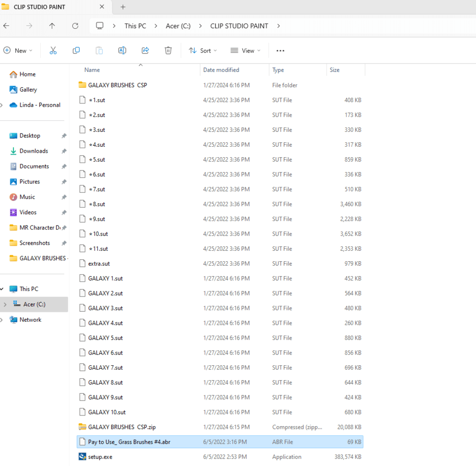Image resolution: width=476 pixels, height=466 pixels.
Task: Add a new tab with plus button
Action: click(x=123, y=7)
